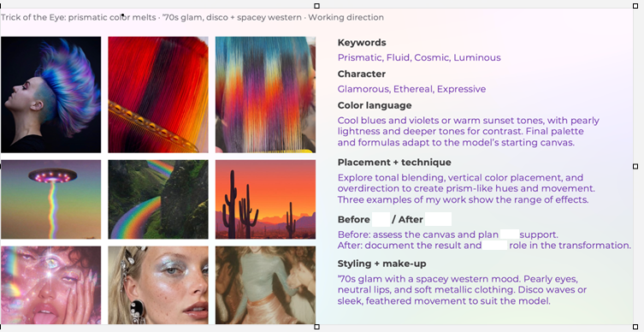
Task: Click the cactus sunset desert image
Action: point(265,199)
